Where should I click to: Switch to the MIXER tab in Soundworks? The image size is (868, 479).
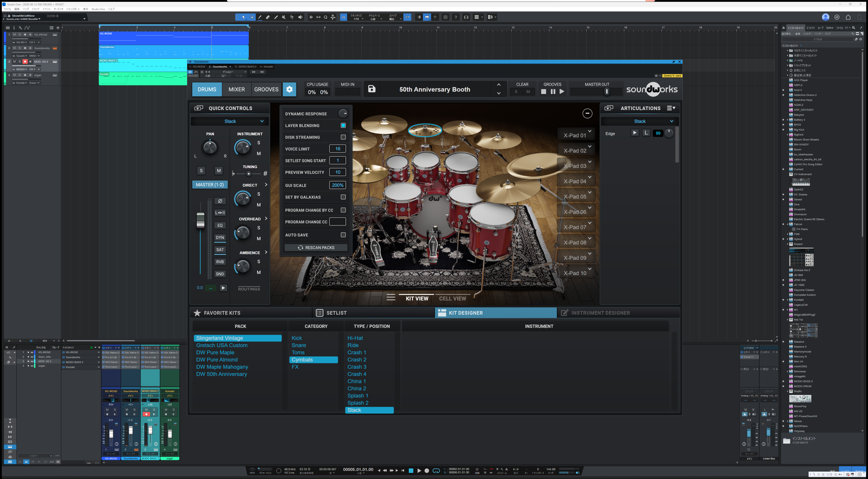[236, 89]
